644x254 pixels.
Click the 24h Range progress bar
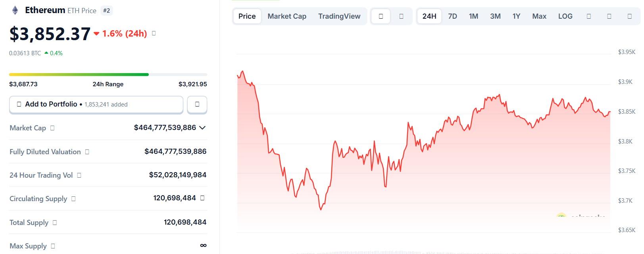click(108, 74)
